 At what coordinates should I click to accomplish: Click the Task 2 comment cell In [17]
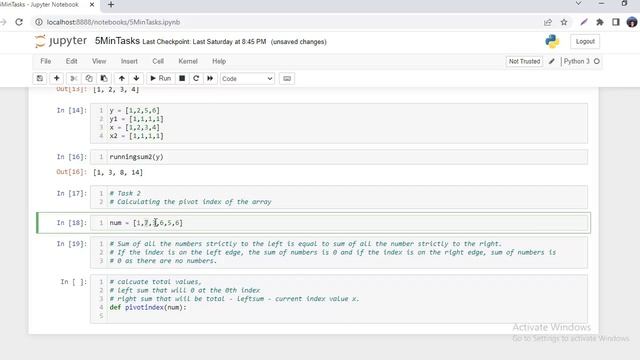click(339, 198)
